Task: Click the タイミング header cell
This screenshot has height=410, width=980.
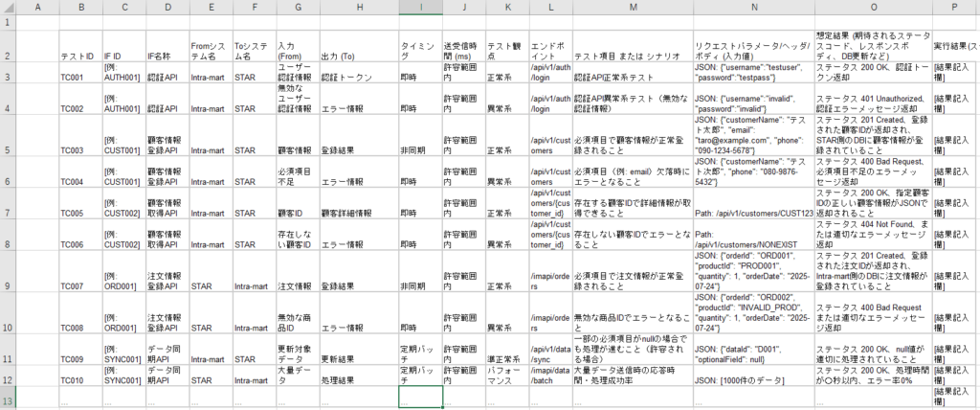Action: coord(421,46)
